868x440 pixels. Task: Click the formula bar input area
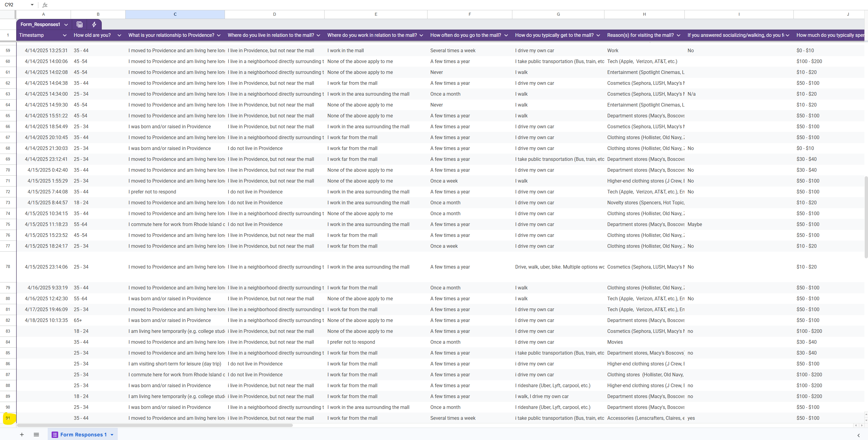click(438, 5)
